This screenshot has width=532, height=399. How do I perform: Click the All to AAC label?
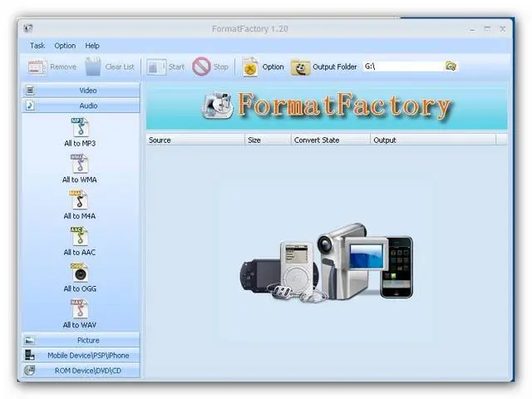point(80,252)
